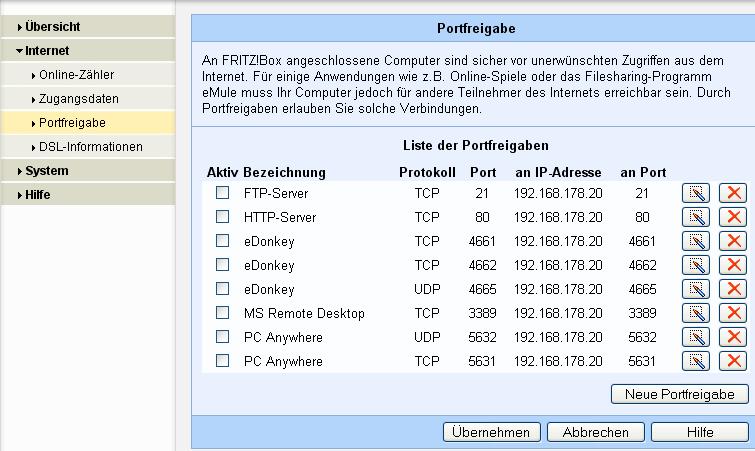Enable the FTP-Server port forwarding checkbox
Viewport: 755px width, 451px height.
[223, 193]
